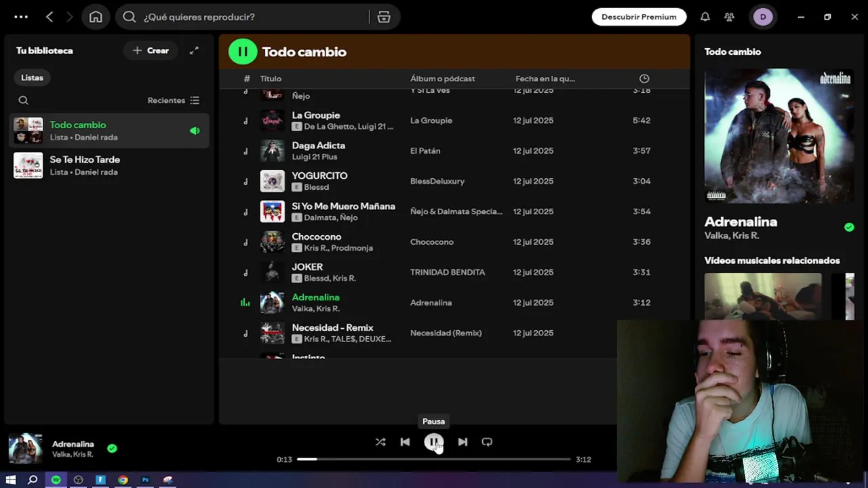
Task: Click the Spotify taskbar icon
Action: (56, 480)
